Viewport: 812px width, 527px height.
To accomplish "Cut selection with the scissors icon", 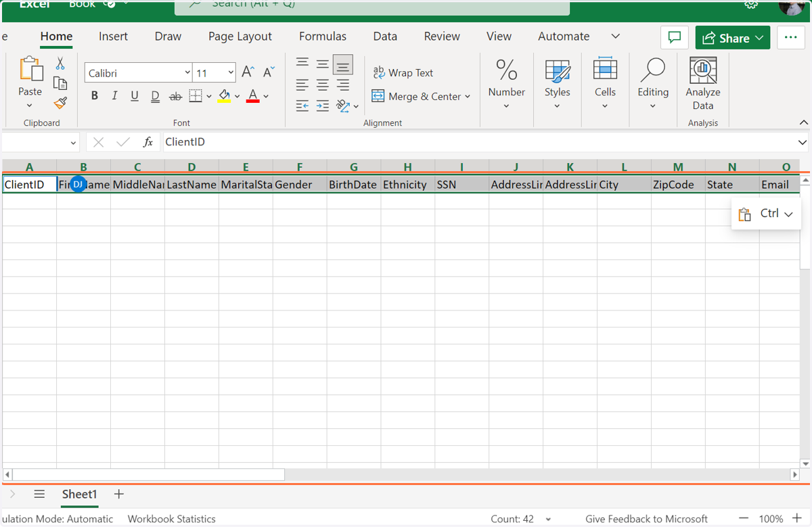I will (60, 64).
